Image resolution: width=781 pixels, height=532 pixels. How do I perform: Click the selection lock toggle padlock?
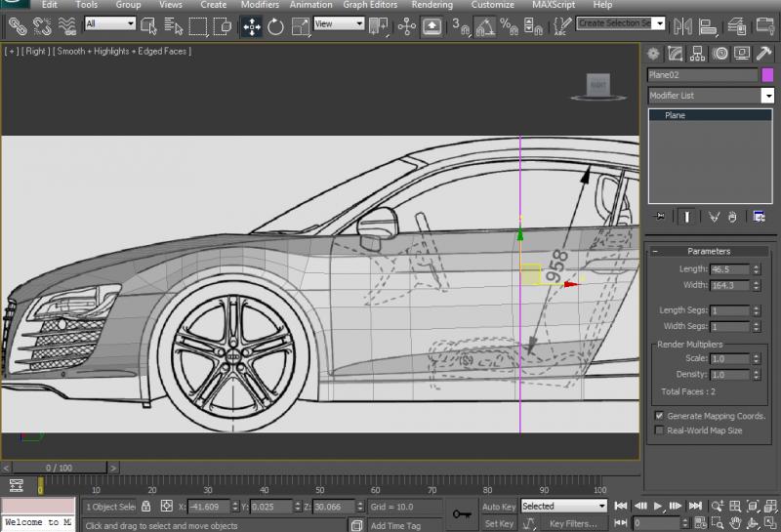(145, 507)
